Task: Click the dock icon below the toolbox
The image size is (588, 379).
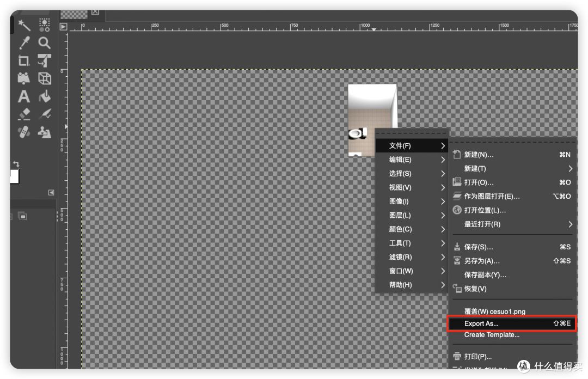Action: (x=22, y=216)
